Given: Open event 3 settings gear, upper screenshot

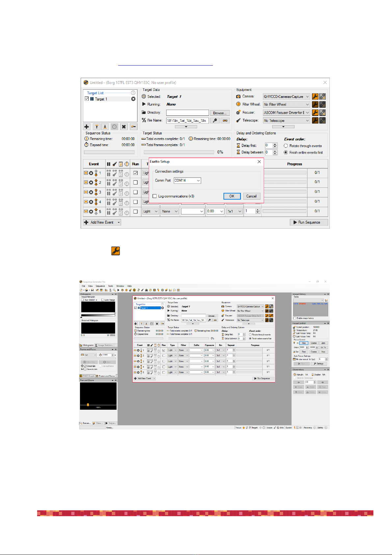Looking at the screenshot, I should (x=91, y=192).
